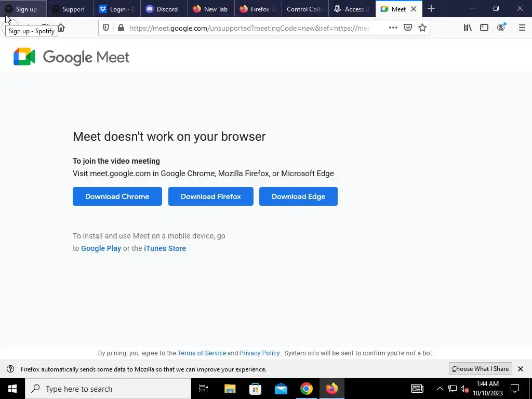Click the padlock site security icon
This screenshot has height=399, width=532.
(121, 28)
